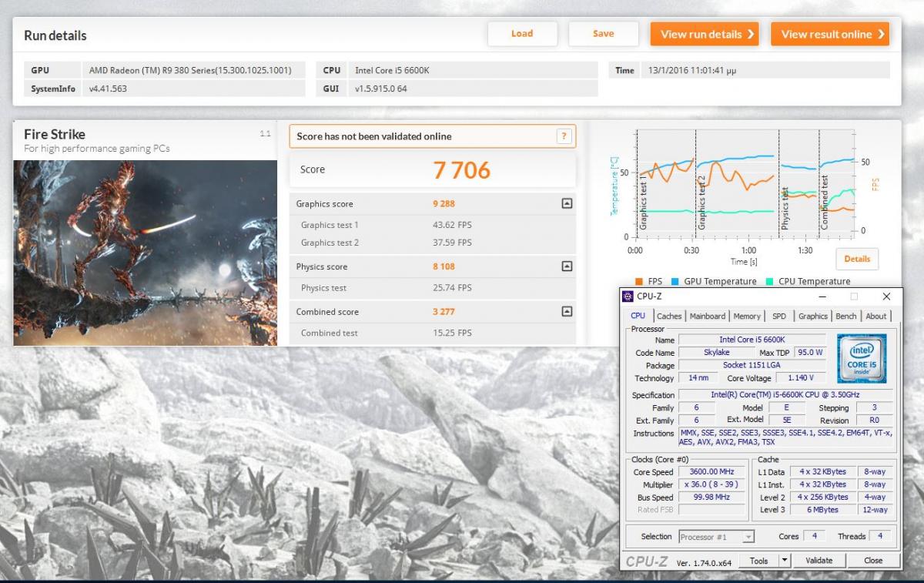Open the SPD tab in CPU-Z
Viewport: 924px width, 583px height.
[x=779, y=316]
